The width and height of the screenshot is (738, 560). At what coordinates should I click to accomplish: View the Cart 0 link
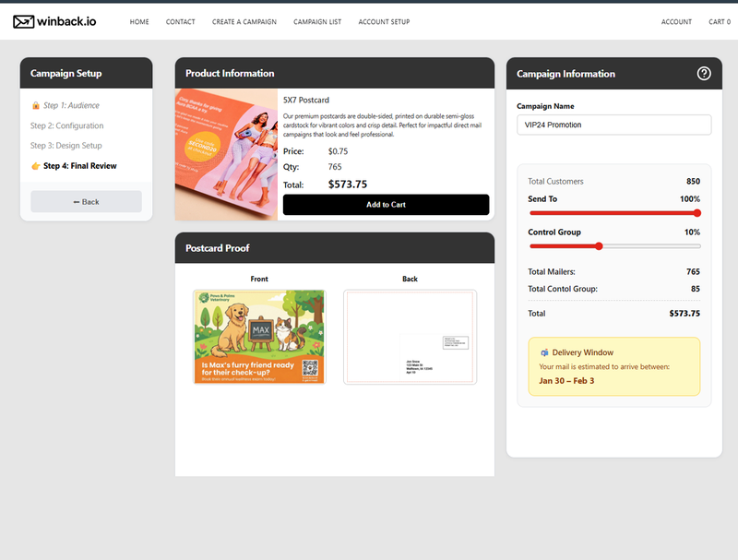[718, 22]
